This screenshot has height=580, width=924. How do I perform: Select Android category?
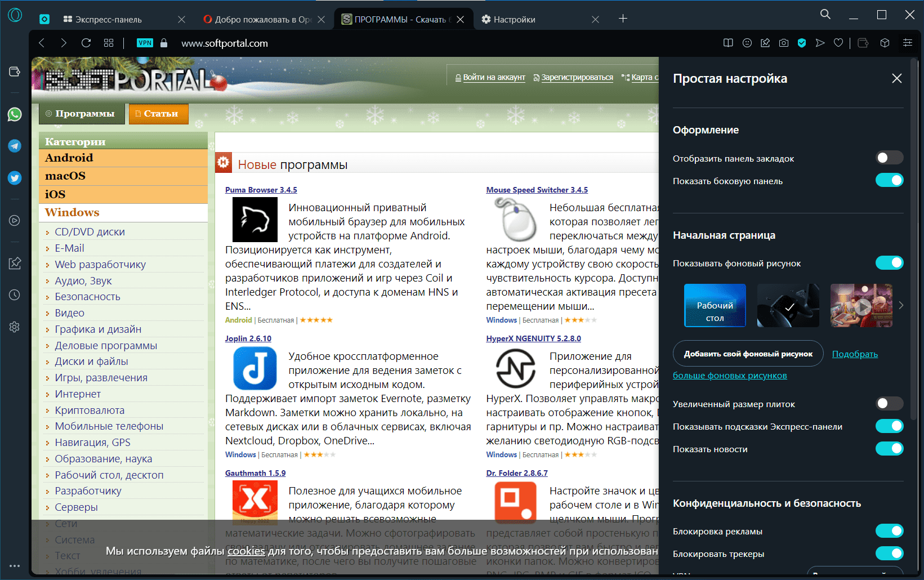point(123,158)
